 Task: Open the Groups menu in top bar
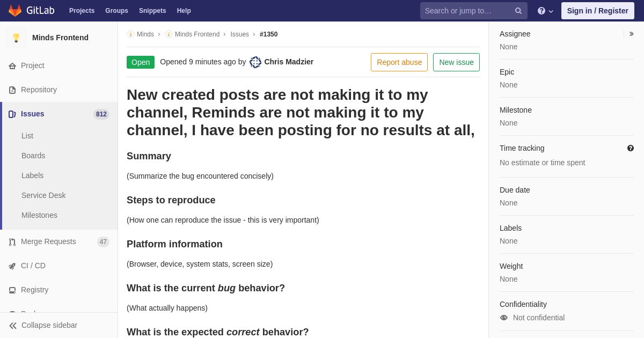pos(116,11)
